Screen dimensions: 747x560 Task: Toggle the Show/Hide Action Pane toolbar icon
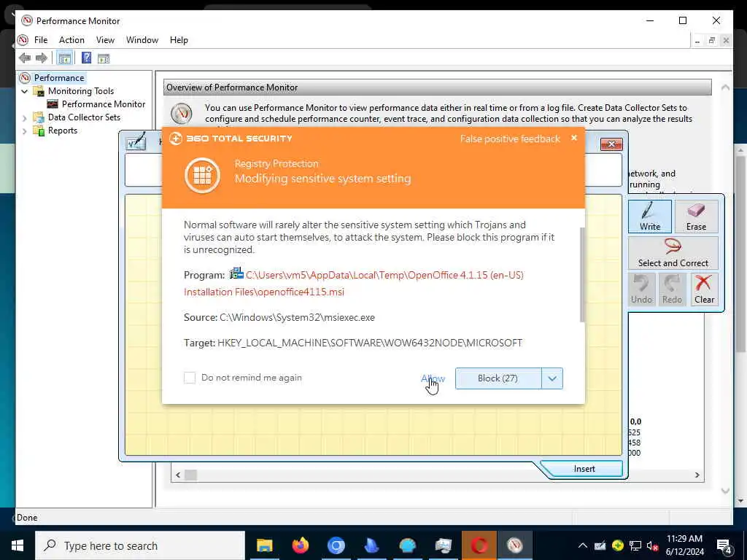[x=104, y=58]
